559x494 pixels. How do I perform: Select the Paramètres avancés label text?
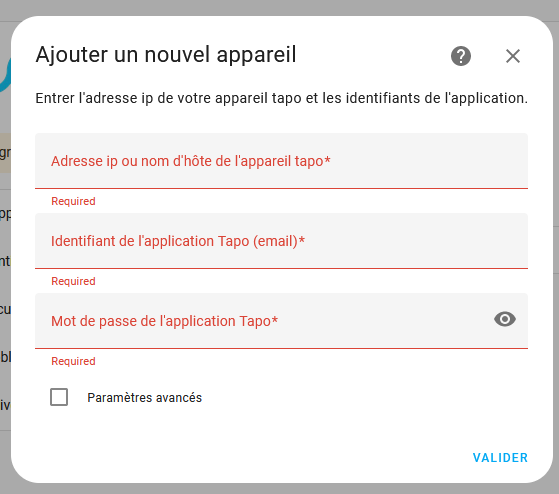coord(144,397)
